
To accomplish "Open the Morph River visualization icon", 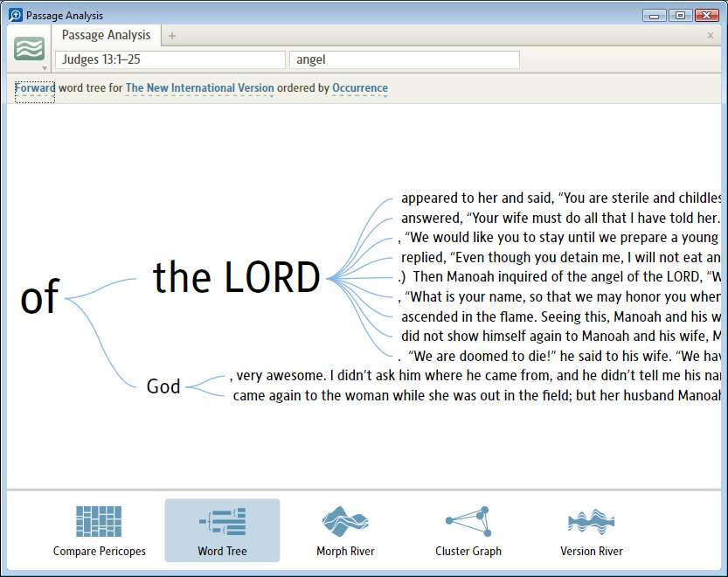I will click(345, 521).
